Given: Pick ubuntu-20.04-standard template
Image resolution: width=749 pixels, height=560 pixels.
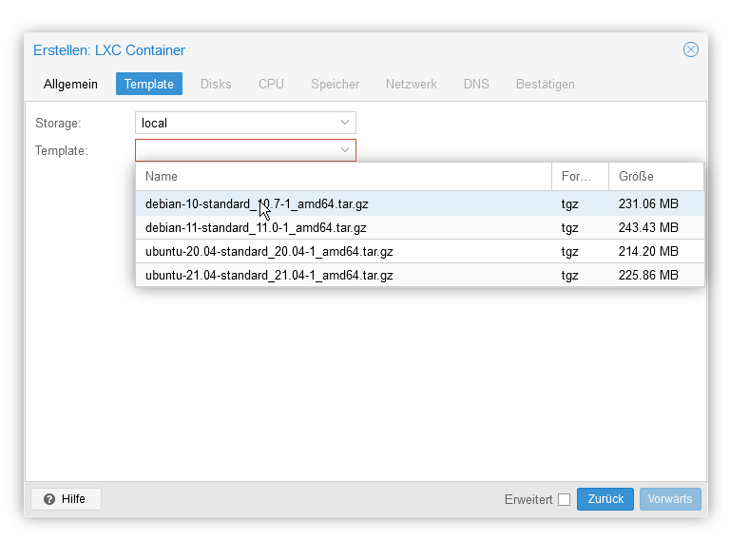Looking at the screenshot, I should point(420,251).
